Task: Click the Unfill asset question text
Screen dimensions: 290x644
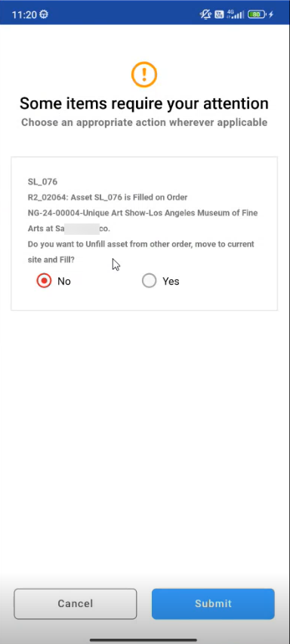Action: pyautogui.click(x=141, y=251)
